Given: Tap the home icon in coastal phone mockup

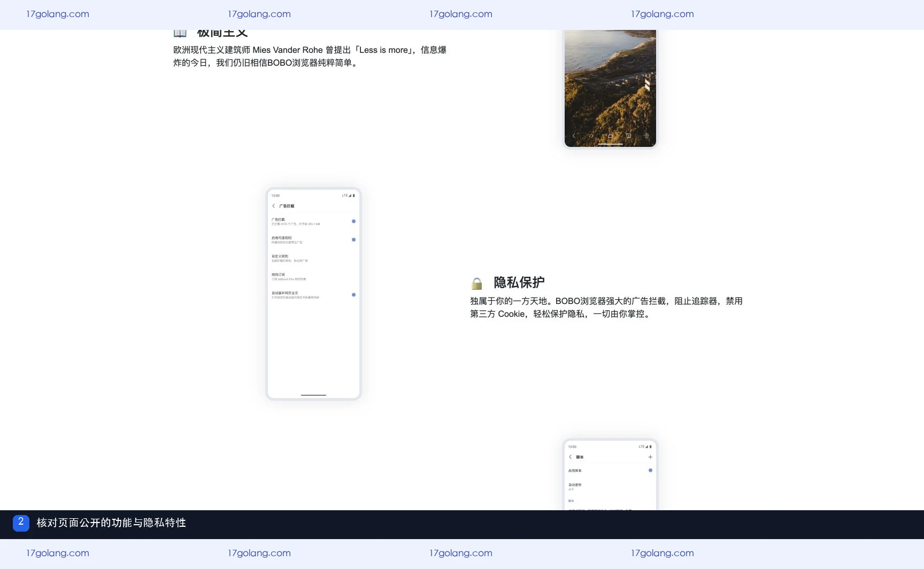Looking at the screenshot, I should point(610,136).
